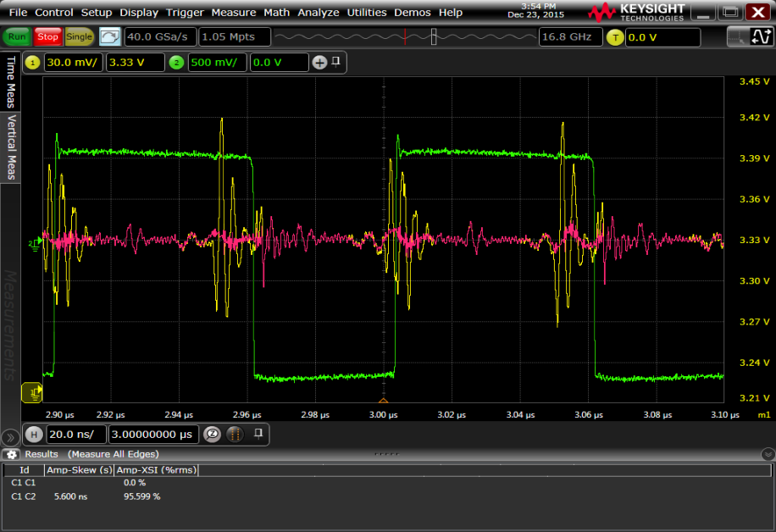Click the green Run button
The image size is (776, 532).
click(x=17, y=36)
